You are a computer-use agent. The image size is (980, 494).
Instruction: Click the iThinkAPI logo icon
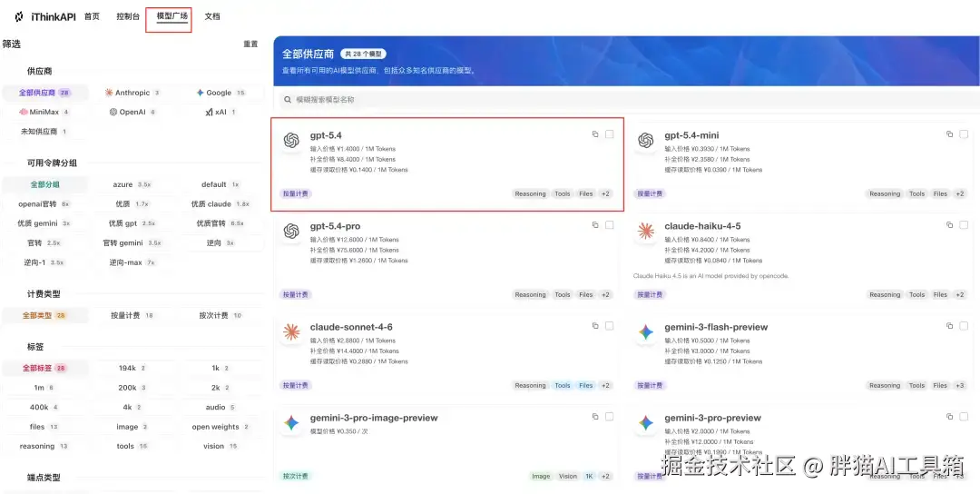pyautogui.click(x=19, y=16)
